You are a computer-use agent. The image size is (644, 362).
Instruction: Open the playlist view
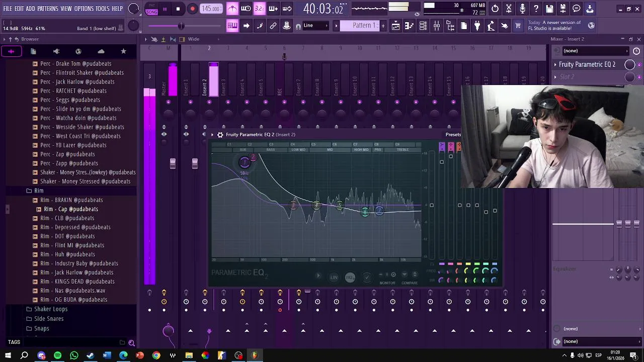coord(396,26)
